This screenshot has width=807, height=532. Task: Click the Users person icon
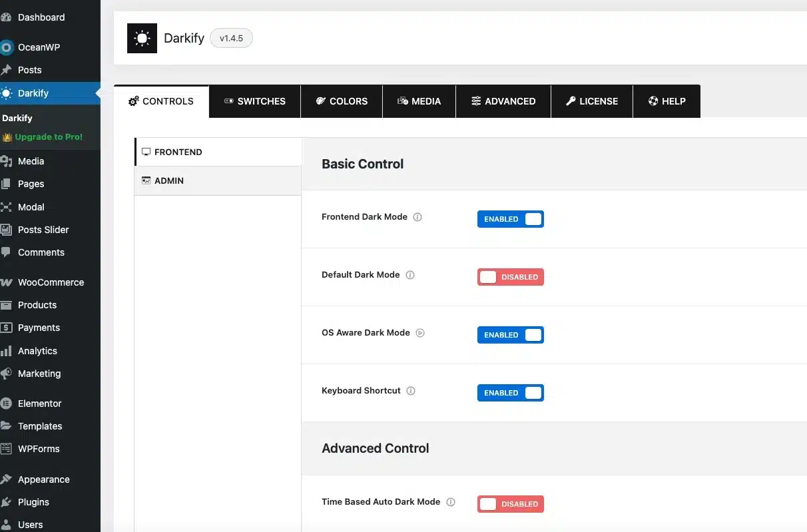click(x=6, y=525)
